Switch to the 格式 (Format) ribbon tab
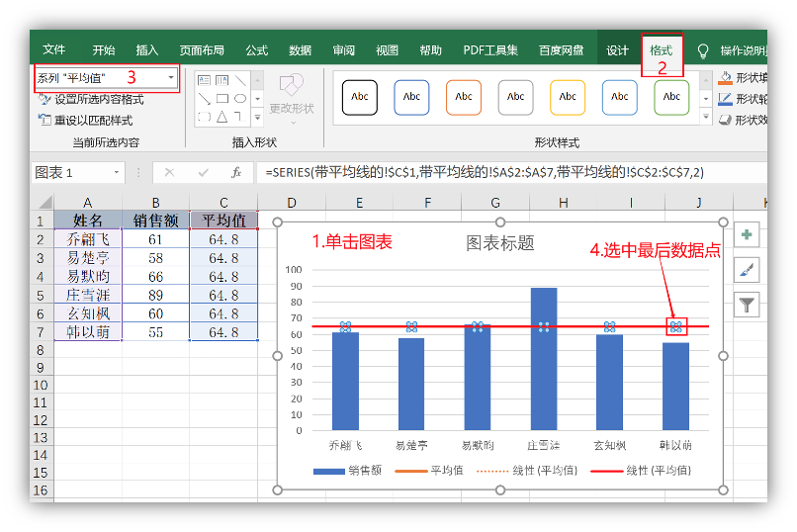The height and width of the screenshot is (532, 797). click(x=661, y=50)
